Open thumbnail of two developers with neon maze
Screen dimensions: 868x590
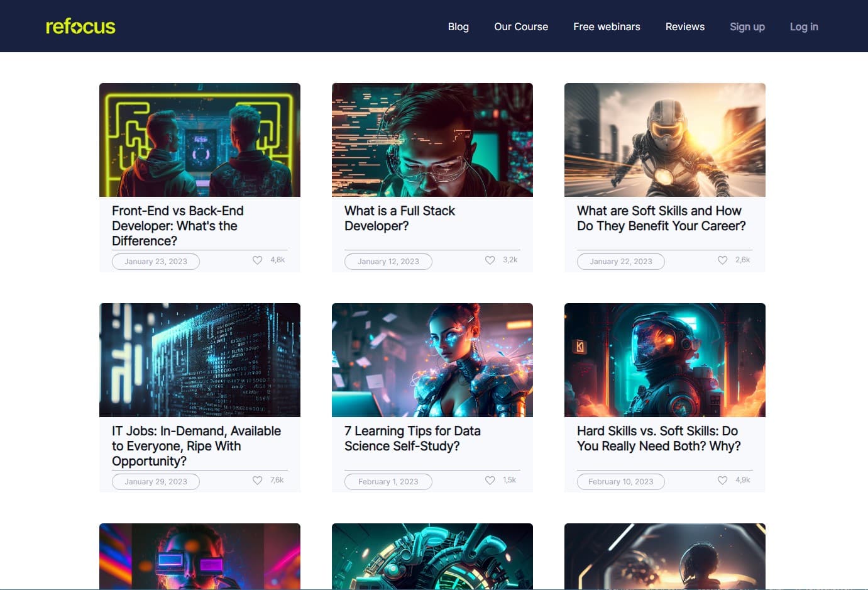[200, 140]
